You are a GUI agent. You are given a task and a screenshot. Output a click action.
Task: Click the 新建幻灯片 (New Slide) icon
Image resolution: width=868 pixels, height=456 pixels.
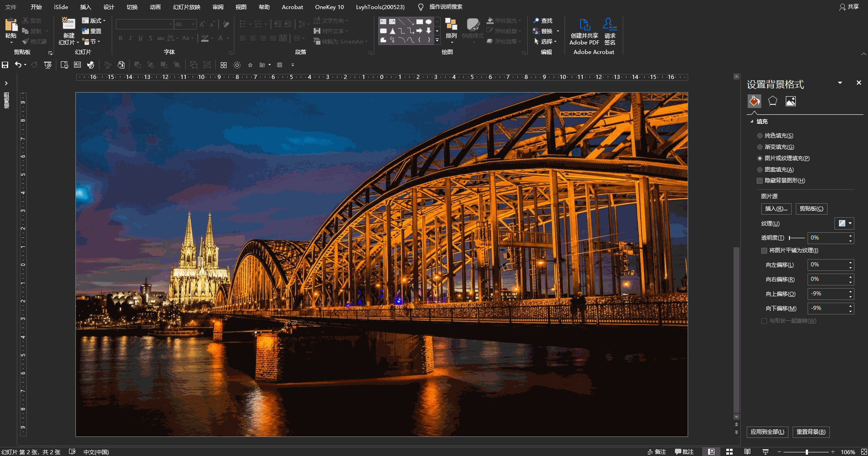click(x=69, y=25)
